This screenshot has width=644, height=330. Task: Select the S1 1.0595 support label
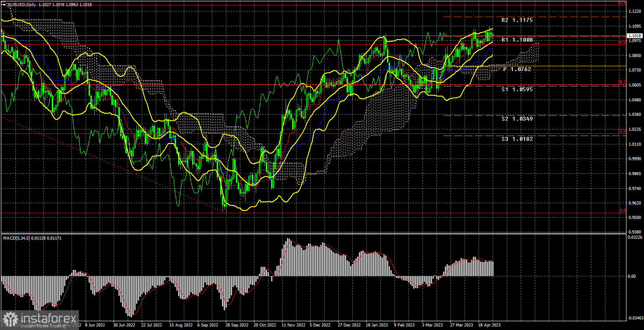coord(517,89)
